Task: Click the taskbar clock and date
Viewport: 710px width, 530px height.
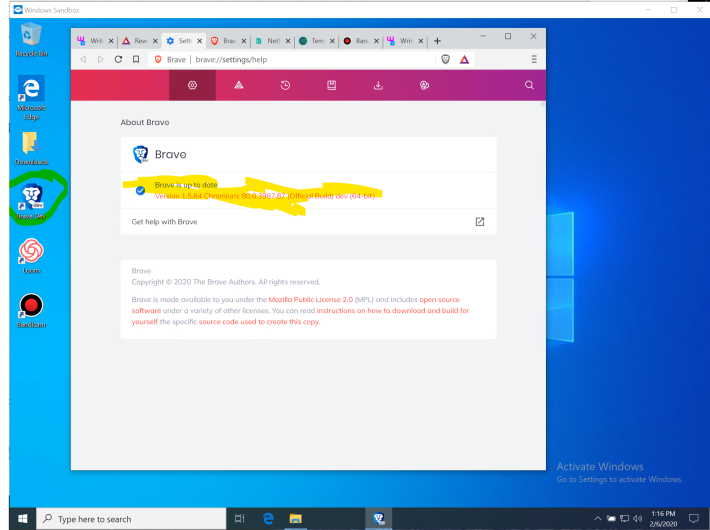Action: point(663,519)
